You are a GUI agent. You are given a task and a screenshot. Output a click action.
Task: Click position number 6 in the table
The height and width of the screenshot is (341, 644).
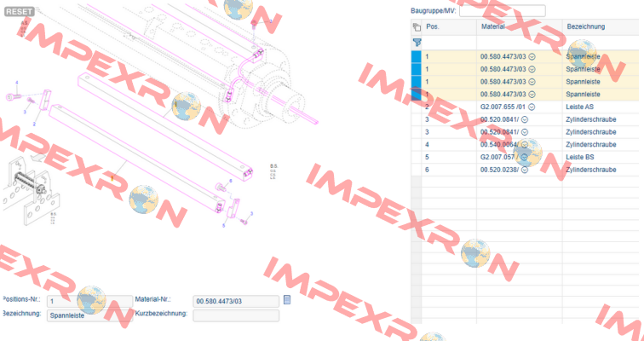click(x=427, y=170)
